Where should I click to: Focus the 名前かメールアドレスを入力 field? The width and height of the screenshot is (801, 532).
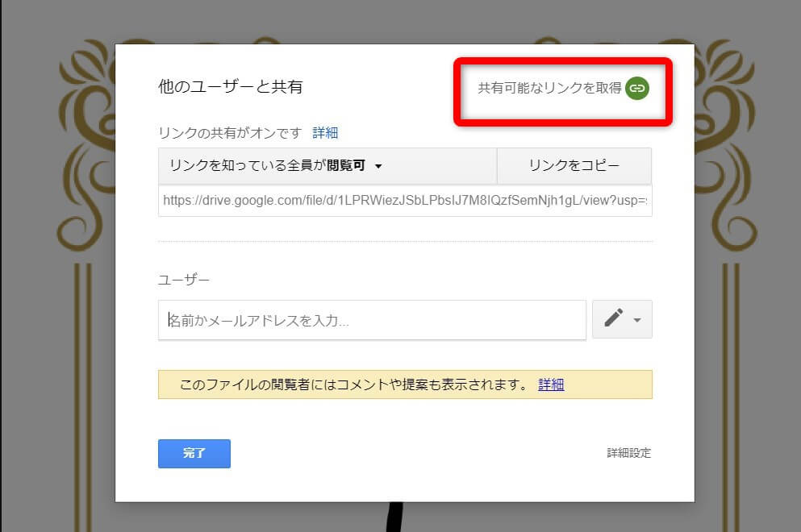click(x=372, y=320)
